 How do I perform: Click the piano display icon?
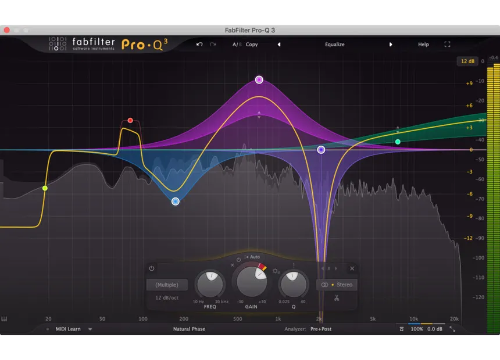pos(4,319)
